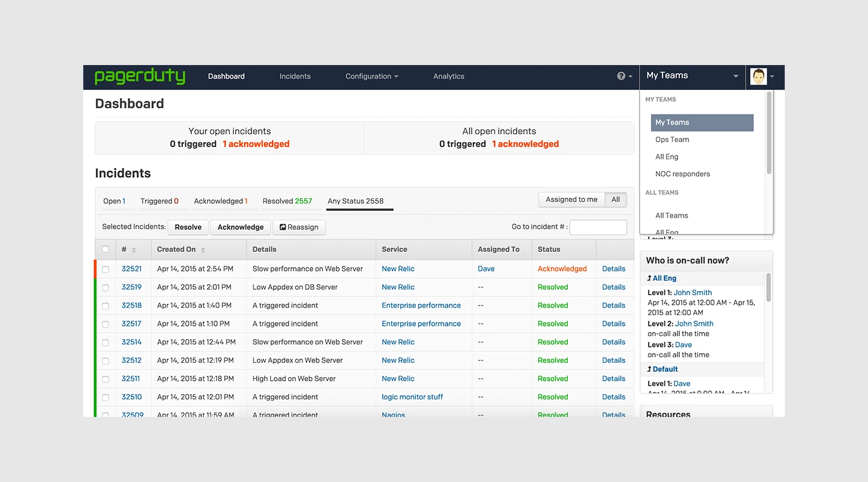Check the box for incident 32519
Viewport: 868px width, 482px height.
[105, 287]
